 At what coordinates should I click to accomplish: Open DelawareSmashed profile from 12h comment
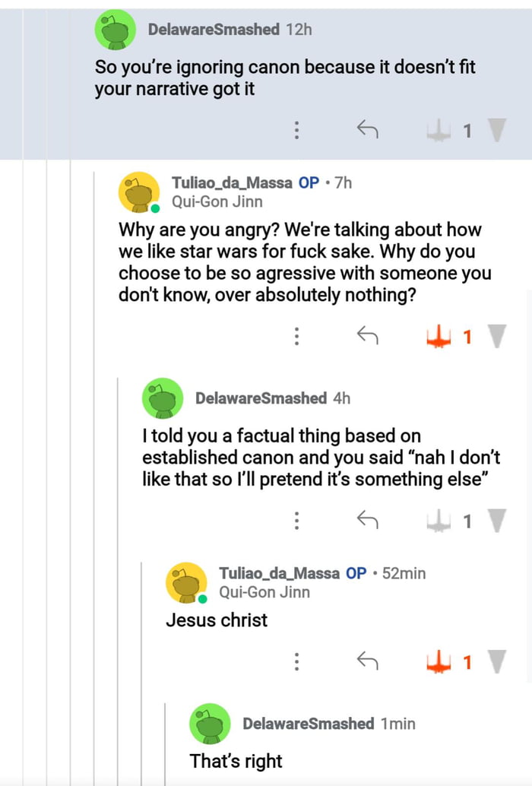[x=214, y=30]
